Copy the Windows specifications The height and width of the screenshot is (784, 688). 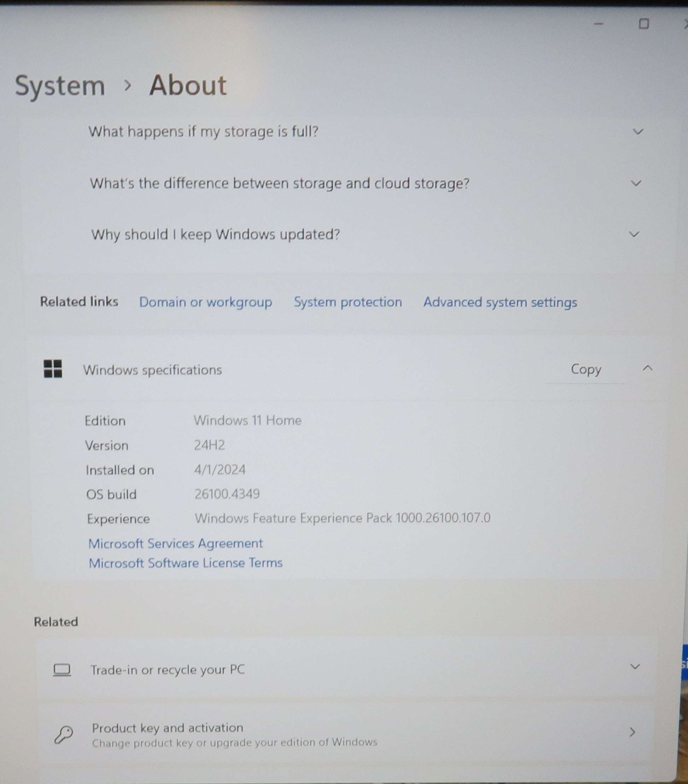(586, 369)
